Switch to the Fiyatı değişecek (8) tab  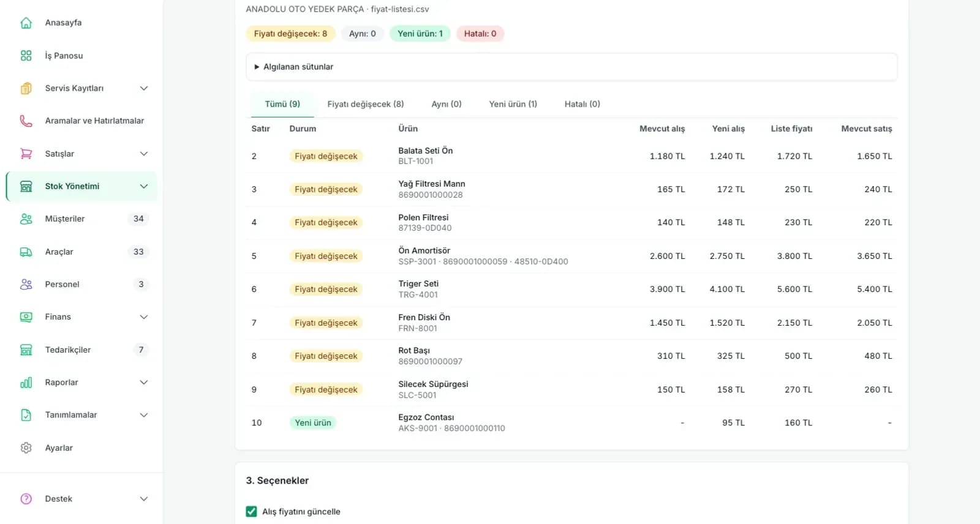(366, 104)
